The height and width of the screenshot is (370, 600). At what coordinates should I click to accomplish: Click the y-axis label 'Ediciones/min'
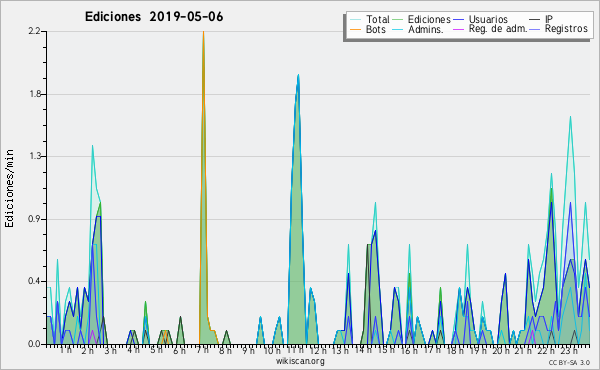pos(9,188)
